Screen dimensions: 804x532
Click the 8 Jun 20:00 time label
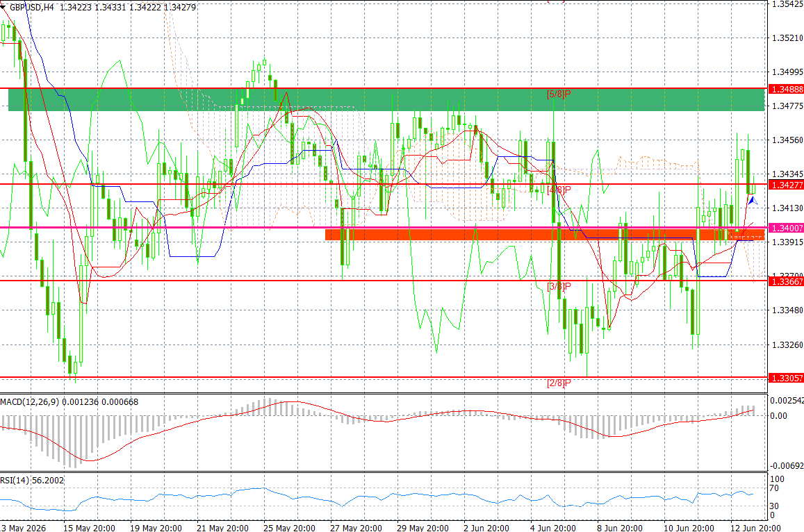click(x=619, y=528)
